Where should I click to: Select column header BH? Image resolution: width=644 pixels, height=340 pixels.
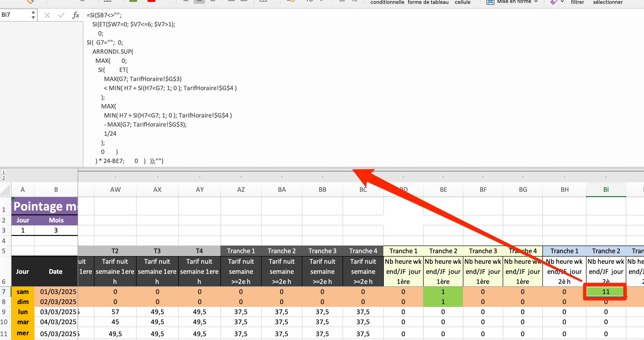pyautogui.click(x=564, y=190)
